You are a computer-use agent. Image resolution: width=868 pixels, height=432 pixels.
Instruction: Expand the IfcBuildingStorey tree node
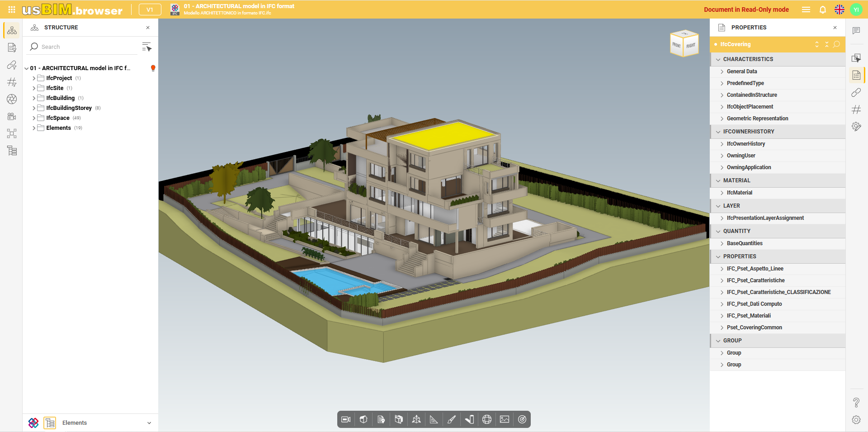(x=34, y=108)
